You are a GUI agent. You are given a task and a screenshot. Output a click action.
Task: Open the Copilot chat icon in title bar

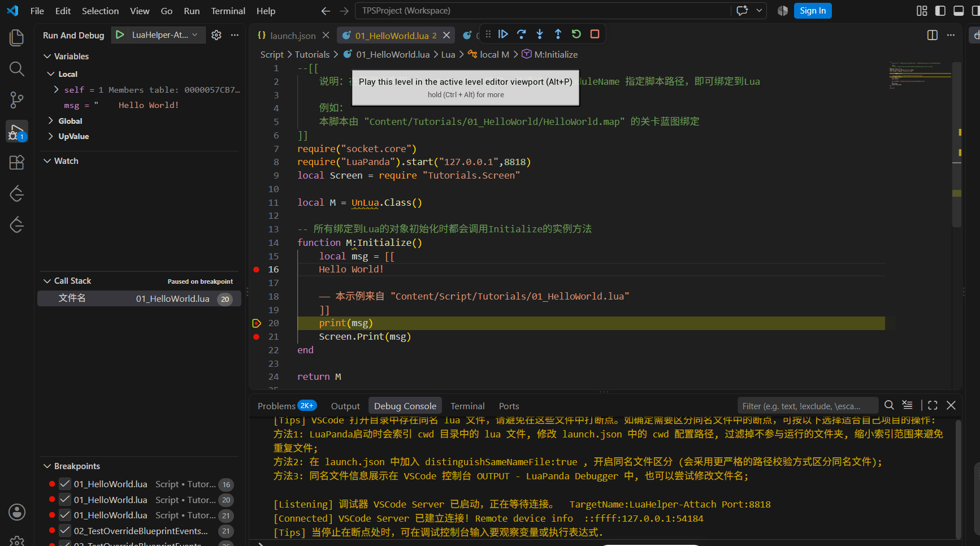pos(742,11)
